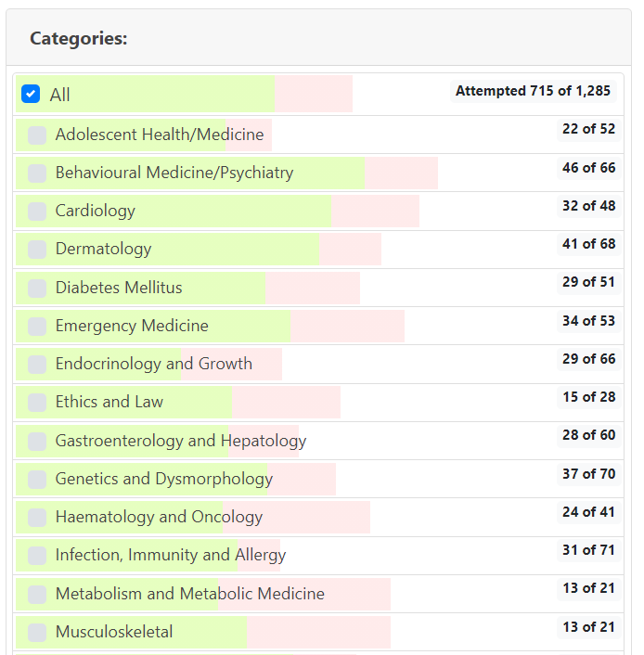Check the Dermatology checkbox
Viewport: 644px width, 655px height.
point(37,250)
